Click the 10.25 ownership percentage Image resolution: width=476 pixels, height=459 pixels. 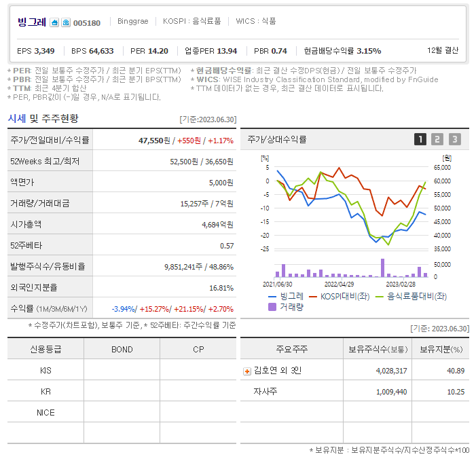click(456, 392)
